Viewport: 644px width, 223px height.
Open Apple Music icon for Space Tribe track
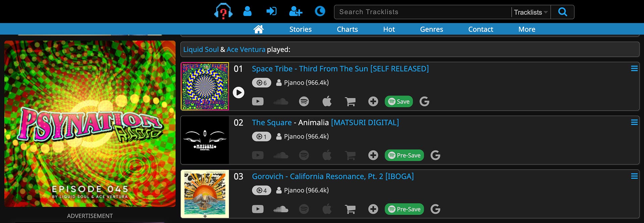click(x=327, y=101)
